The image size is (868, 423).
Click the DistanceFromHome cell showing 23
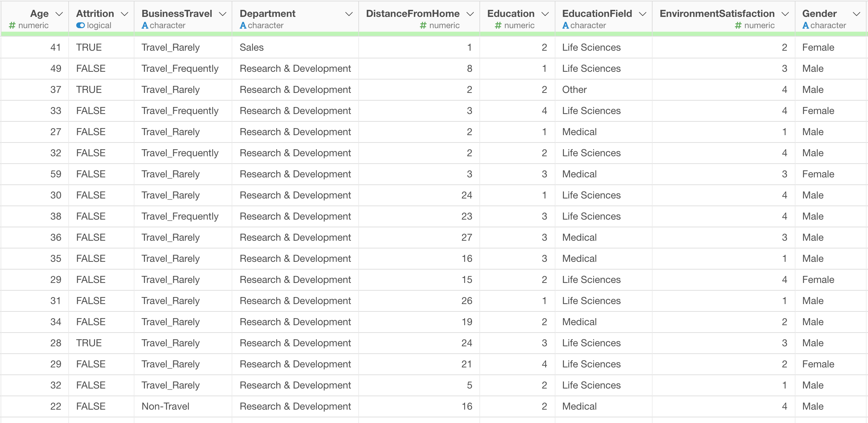tap(419, 216)
